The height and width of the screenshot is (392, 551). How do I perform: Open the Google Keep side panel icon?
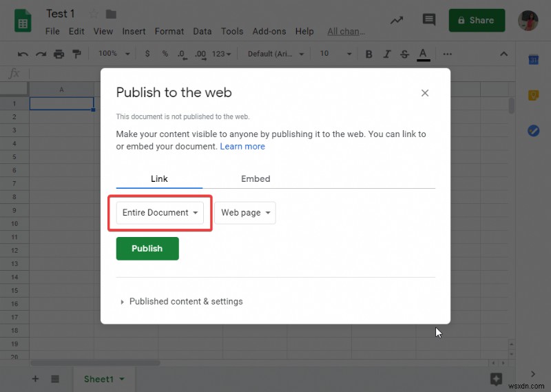click(533, 95)
